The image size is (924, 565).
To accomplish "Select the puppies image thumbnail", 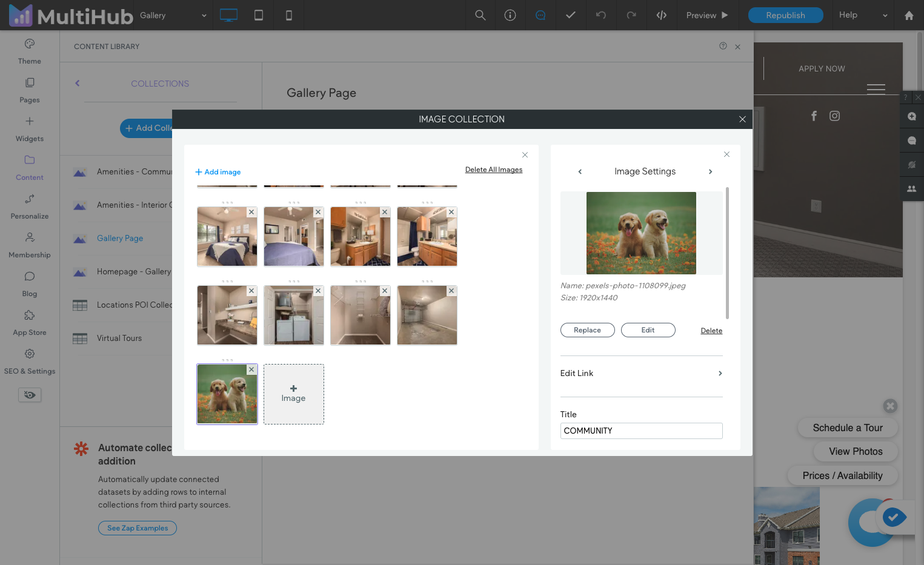I will 227,394.
